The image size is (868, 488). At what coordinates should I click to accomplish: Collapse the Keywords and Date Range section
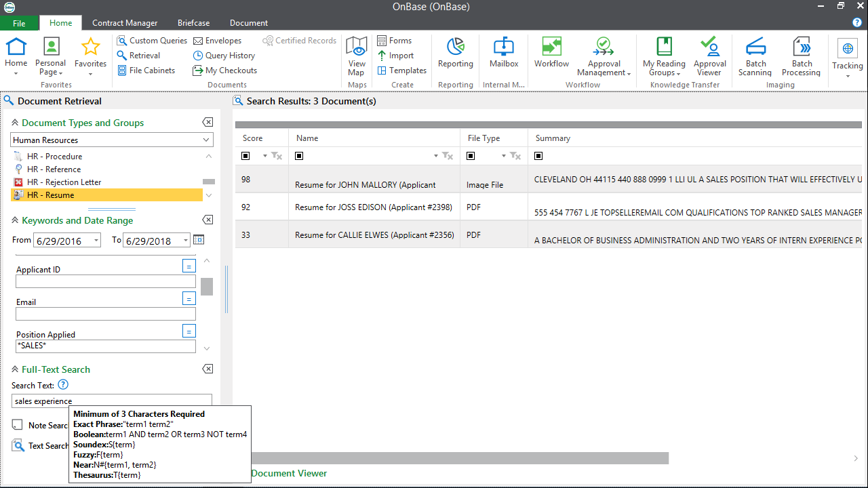click(x=14, y=220)
